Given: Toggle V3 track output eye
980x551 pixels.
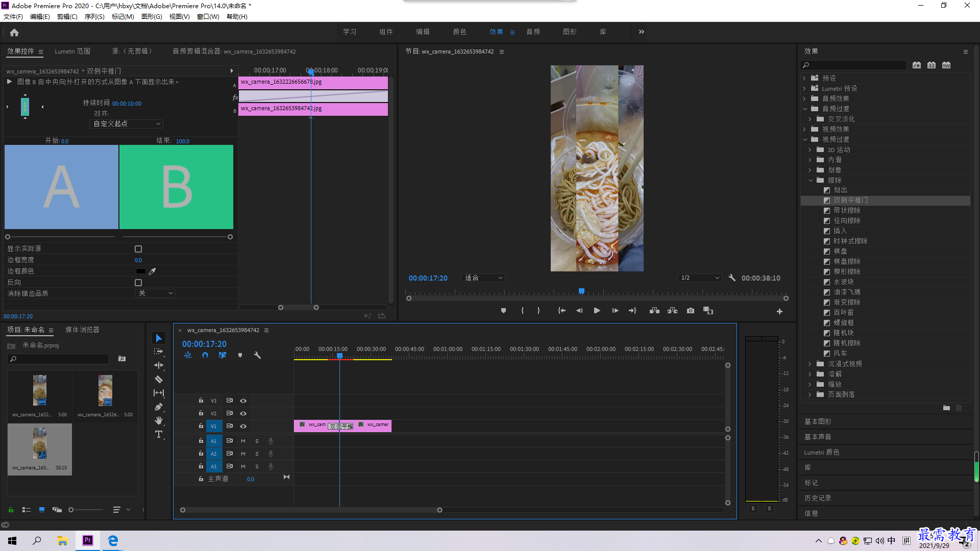Looking at the screenshot, I should pos(243,400).
